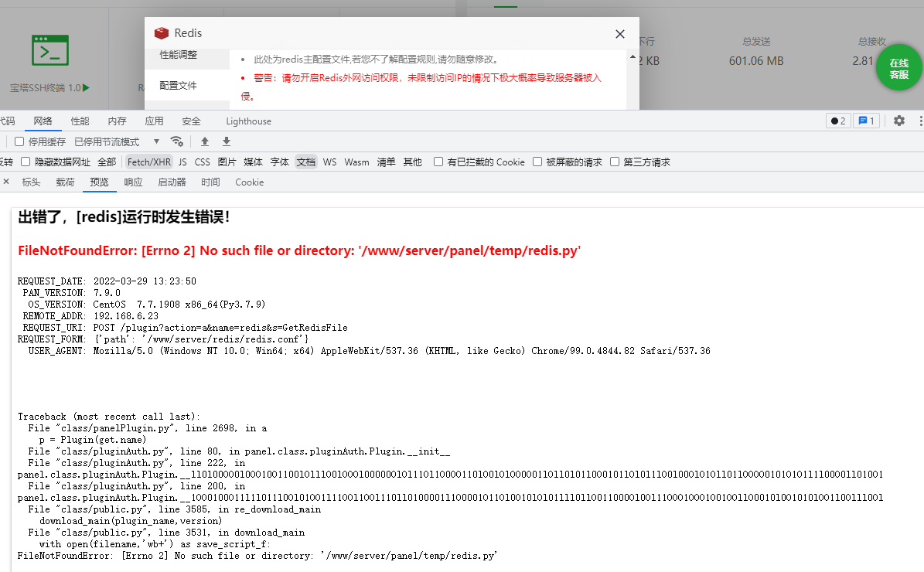
Task: Select JS filter type
Action: [x=182, y=162]
